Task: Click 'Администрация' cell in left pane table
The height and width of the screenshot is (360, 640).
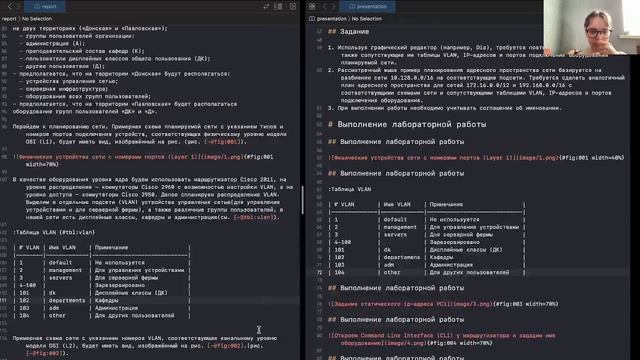Action: [116, 308]
